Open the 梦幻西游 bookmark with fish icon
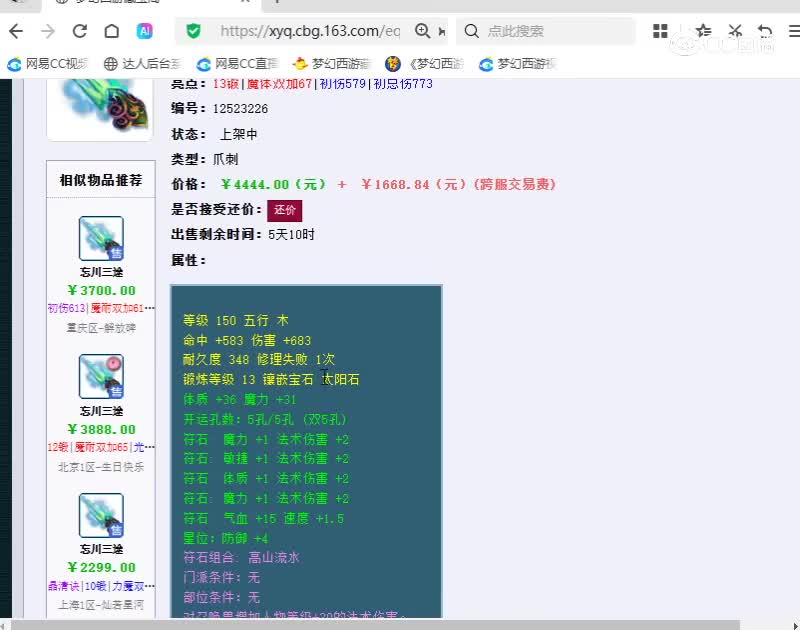The image size is (800, 630). [332, 64]
